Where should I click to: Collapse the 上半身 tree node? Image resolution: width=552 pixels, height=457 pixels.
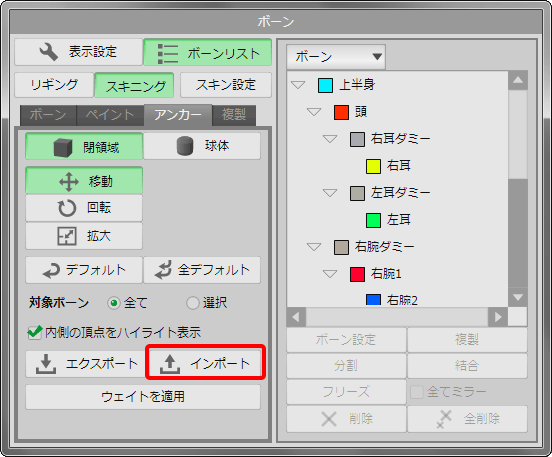pos(298,85)
